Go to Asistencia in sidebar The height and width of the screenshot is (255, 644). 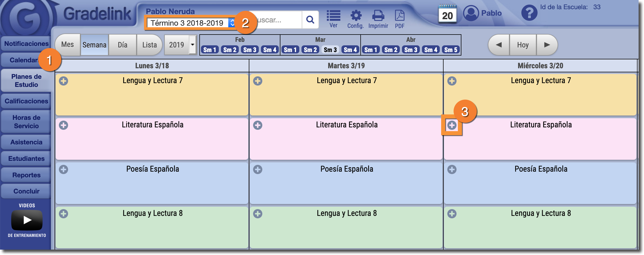pyautogui.click(x=26, y=142)
